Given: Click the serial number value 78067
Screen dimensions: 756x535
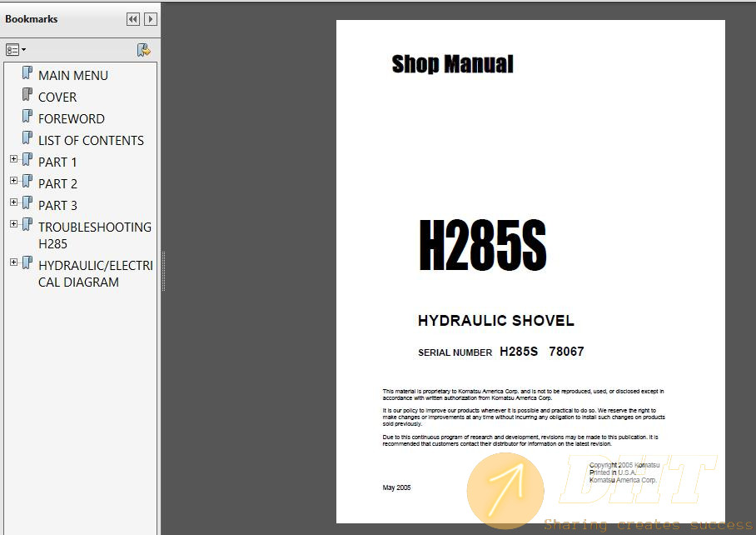Looking at the screenshot, I should pyautogui.click(x=566, y=352).
